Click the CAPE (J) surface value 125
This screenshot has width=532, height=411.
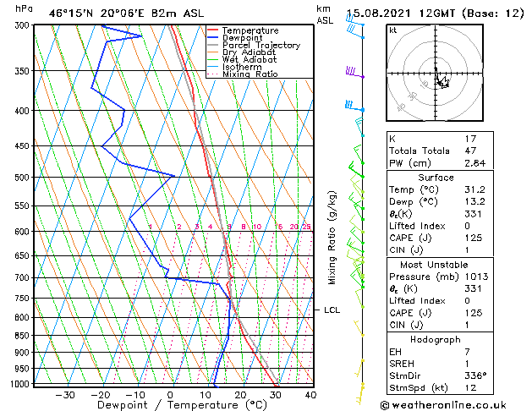[474, 238]
